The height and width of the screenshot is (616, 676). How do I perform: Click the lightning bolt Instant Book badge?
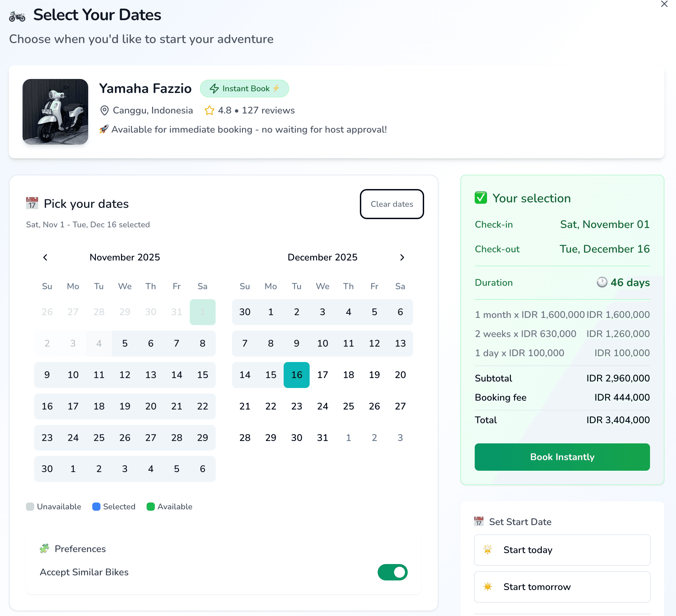coord(244,89)
